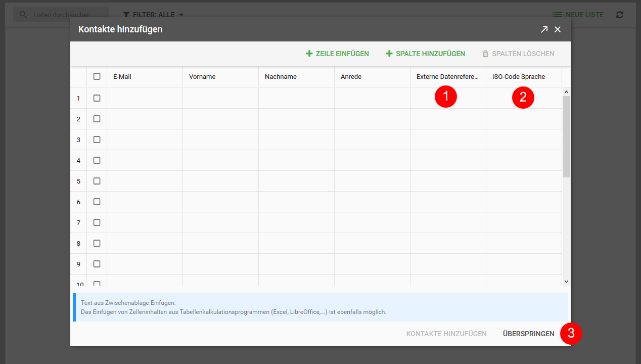Viewport: 641px width, 364px height.
Task: Select the Vorname column header
Action: (x=221, y=77)
